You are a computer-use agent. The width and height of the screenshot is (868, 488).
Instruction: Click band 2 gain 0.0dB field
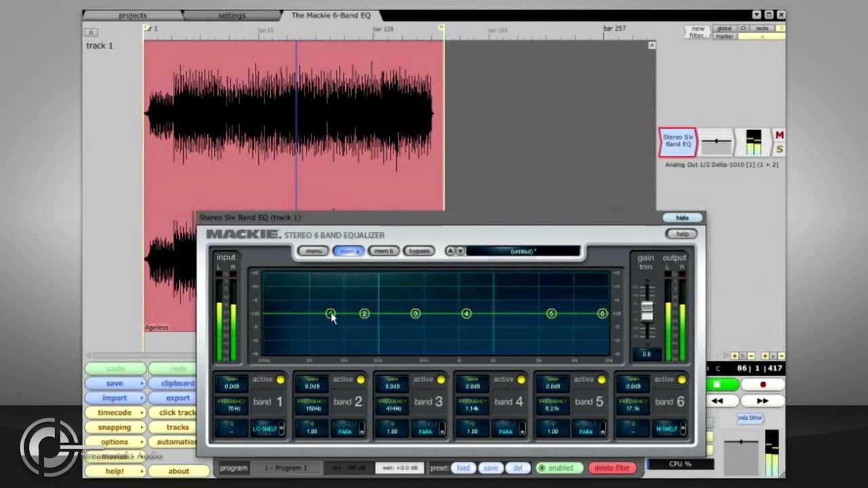point(312,384)
